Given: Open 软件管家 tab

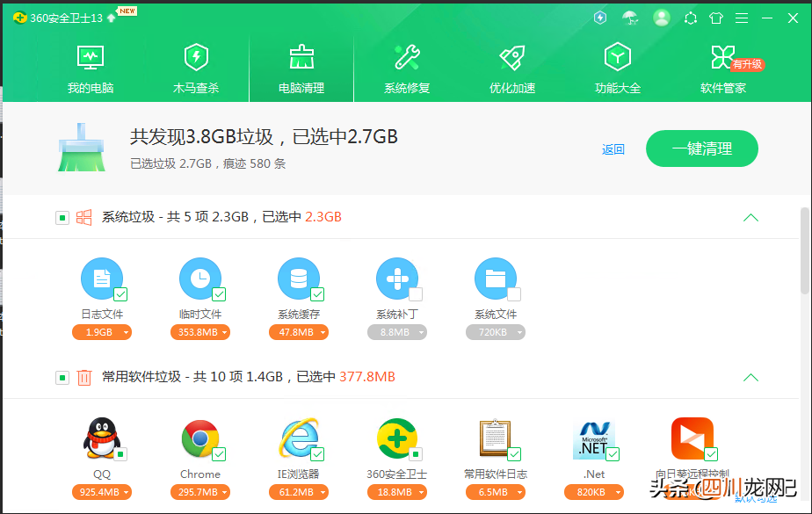Looking at the screenshot, I should (723, 69).
